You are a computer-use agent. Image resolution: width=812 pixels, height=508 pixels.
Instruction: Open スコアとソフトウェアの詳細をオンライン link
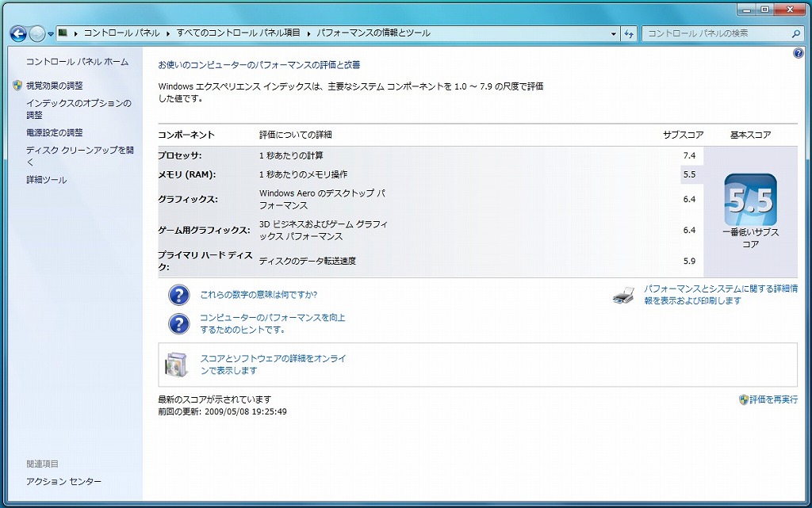click(273, 365)
